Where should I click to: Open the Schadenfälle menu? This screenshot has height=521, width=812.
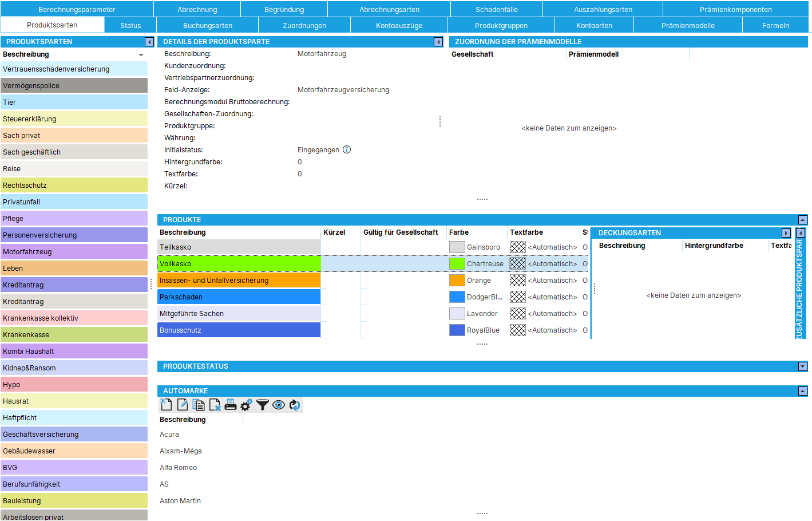[496, 9]
